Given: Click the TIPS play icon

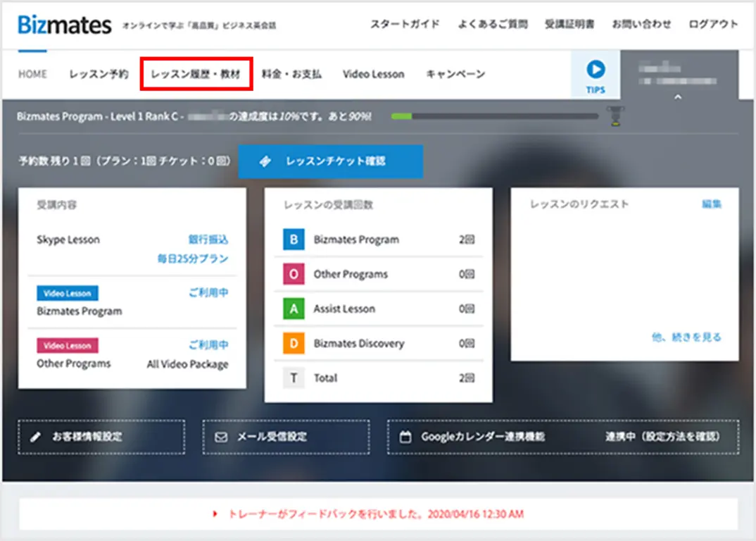Looking at the screenshot, I should click(596, 70).
